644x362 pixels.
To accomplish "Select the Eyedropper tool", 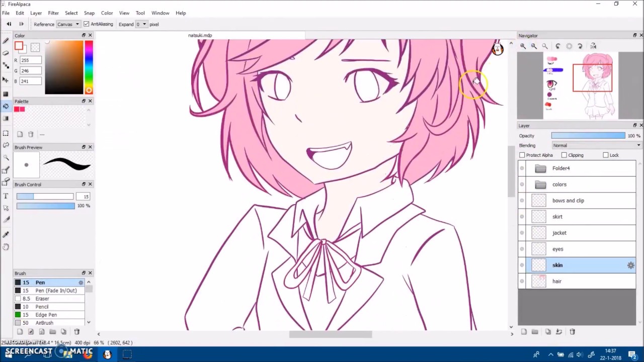I will tap(6, 234).
